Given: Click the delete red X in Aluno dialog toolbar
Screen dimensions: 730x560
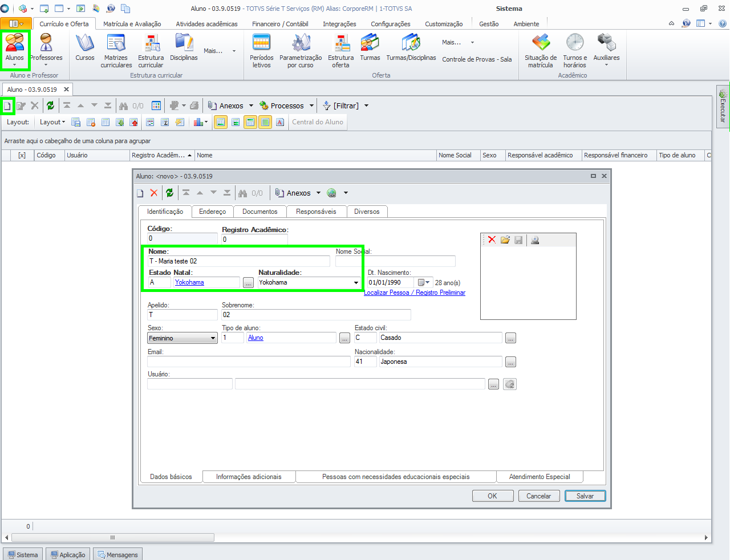Looking at the screenshot, I should pos(154,193).
